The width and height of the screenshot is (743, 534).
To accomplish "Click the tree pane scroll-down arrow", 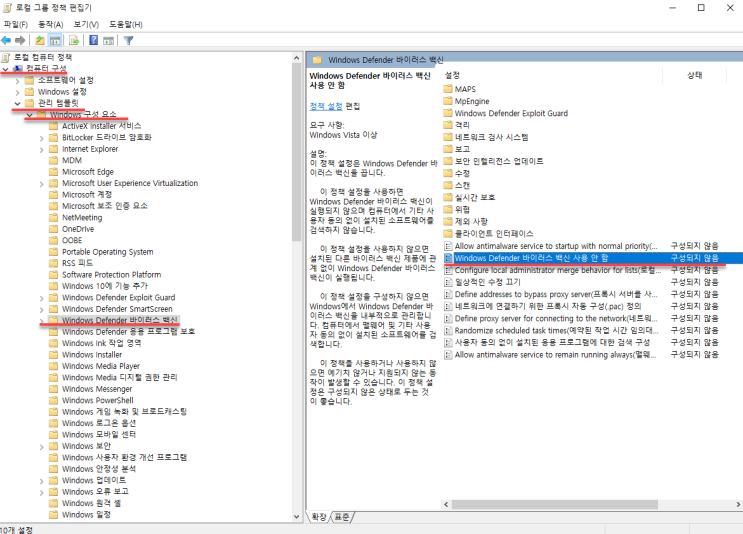I will tap(297, 516).
